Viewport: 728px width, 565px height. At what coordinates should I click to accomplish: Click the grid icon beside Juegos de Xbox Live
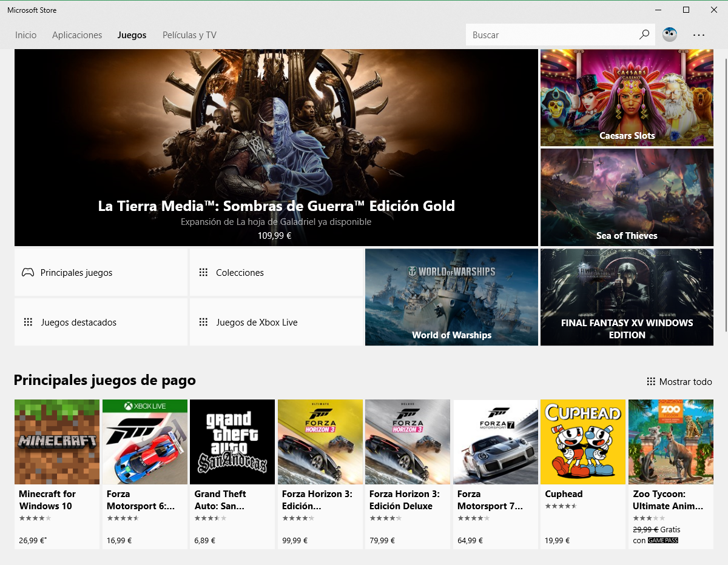[x=203, y=322]
